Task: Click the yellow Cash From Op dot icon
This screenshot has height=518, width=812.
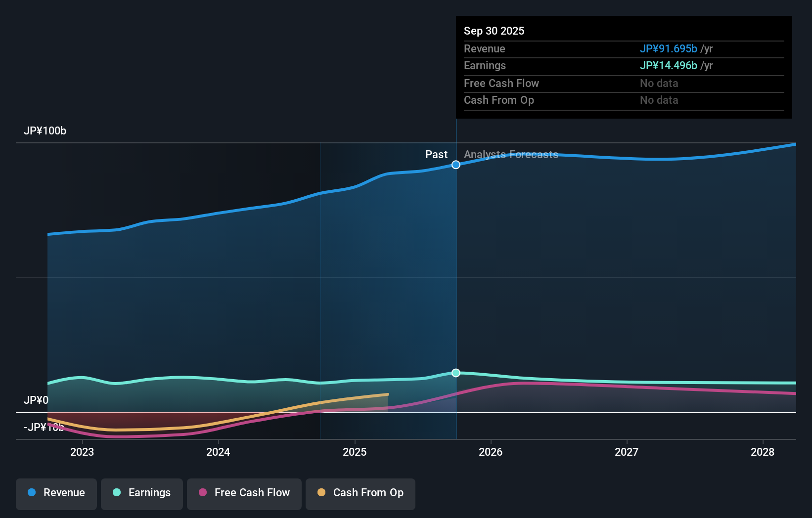Action: click(321, 493)
